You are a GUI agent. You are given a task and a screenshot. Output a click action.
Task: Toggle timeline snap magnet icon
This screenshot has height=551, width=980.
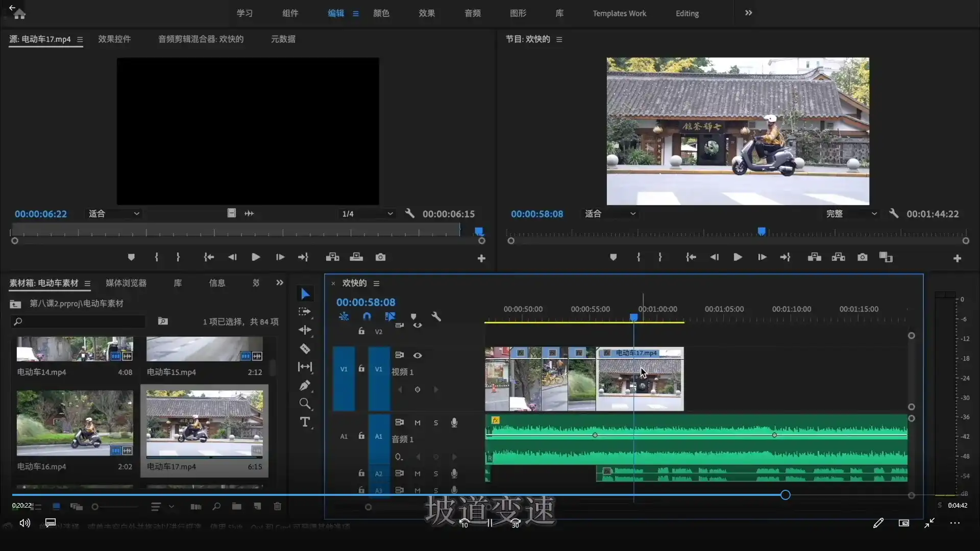(x=366, y=316)
